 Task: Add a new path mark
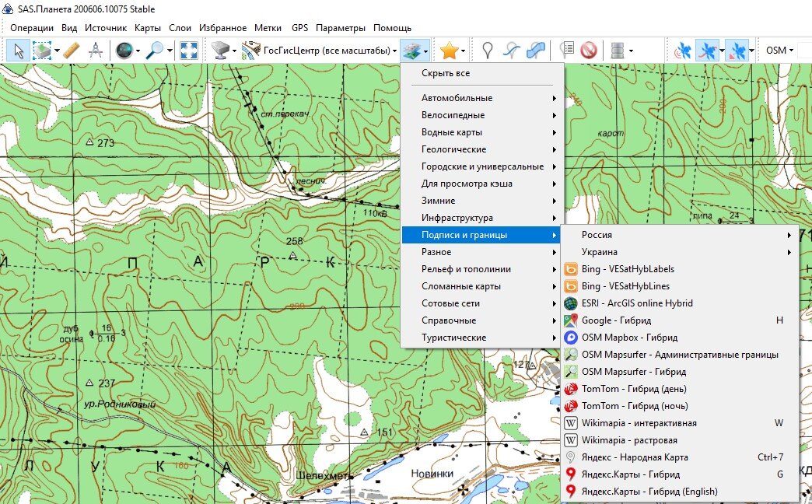coord(511,51)
